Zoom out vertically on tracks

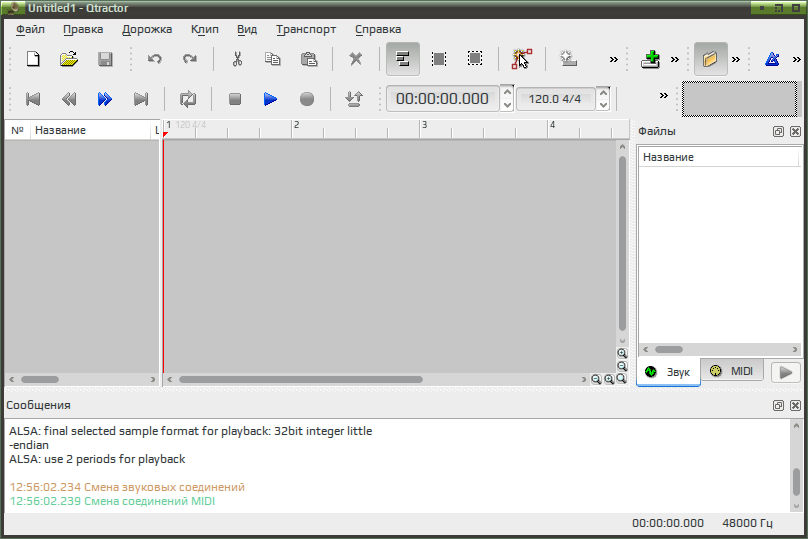tap(622, 366)
